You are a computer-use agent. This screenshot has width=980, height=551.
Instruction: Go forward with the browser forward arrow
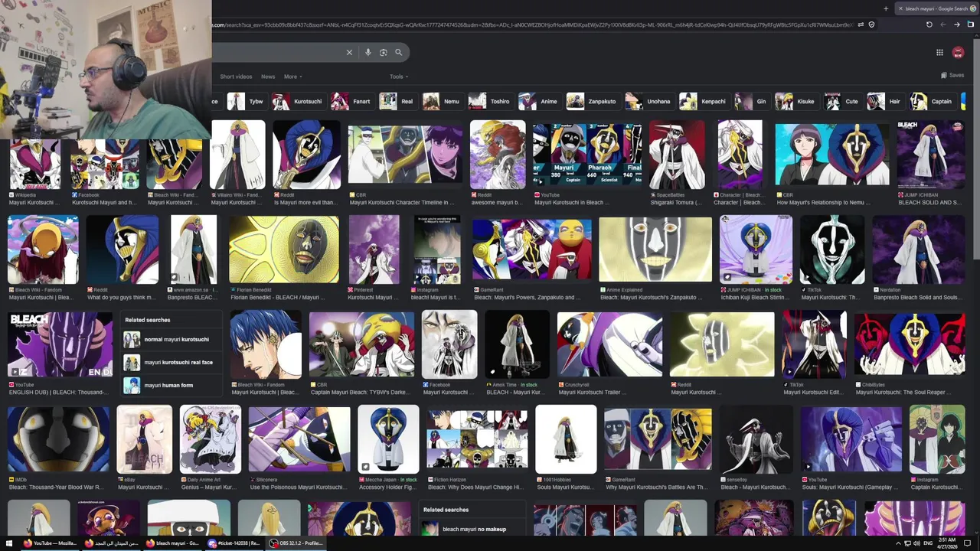[x=957, y=24]
